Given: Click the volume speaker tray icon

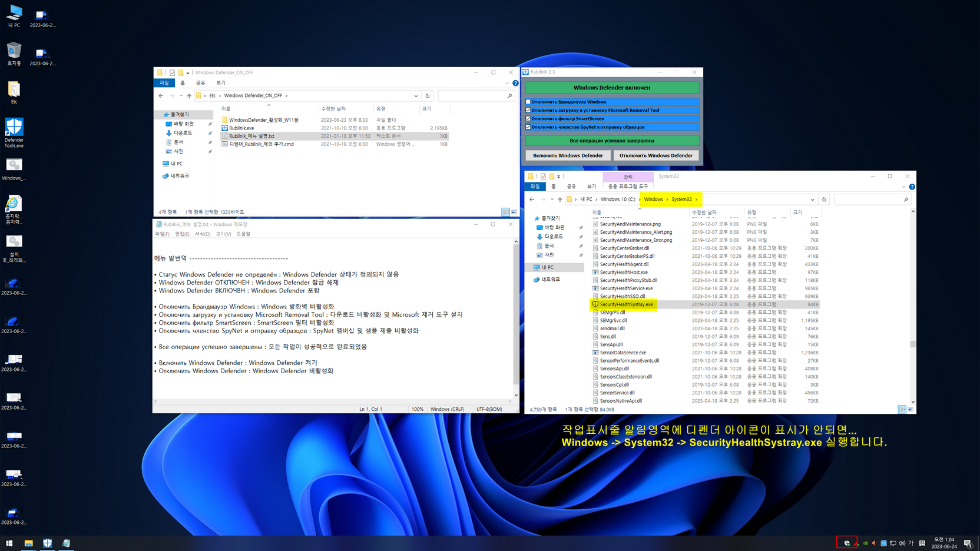Looking at the screenshot, I should point(902,543).
